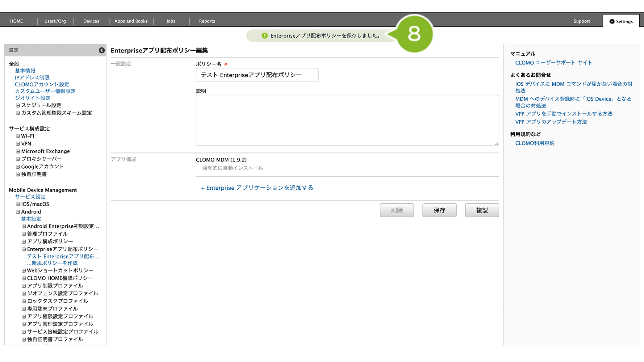This screenshot has height=362, width=644.
Task: Collapse the Android tree node
Action: [18, 212]
